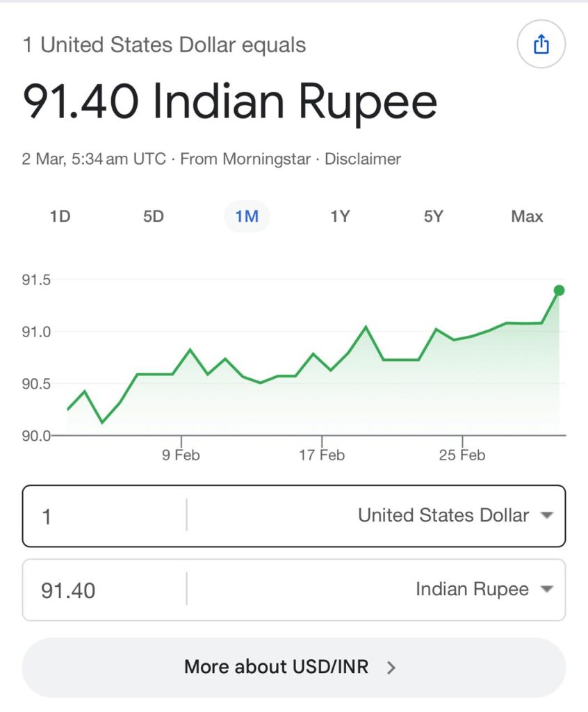
Task: Open the Disclaimer link
Action: [363, 159]
